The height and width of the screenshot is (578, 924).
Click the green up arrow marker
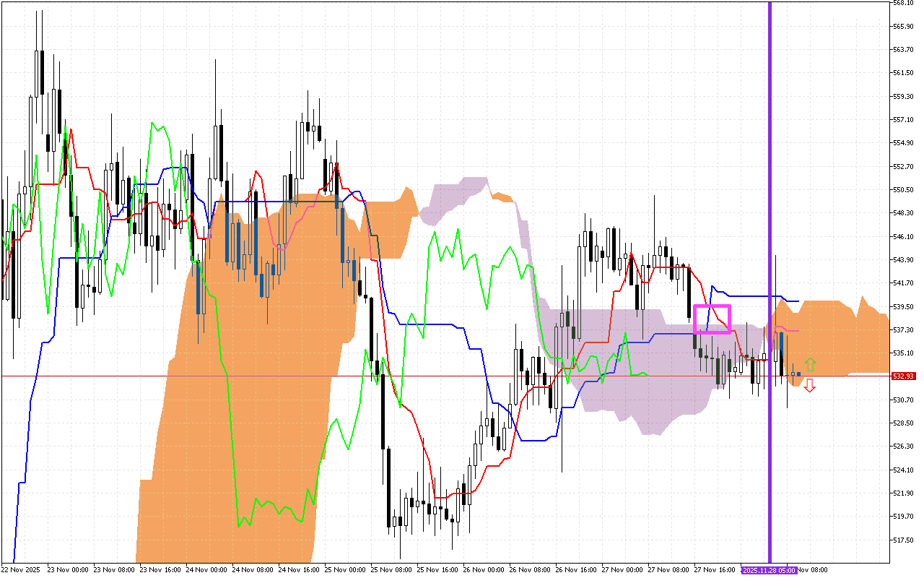[810, 364]
